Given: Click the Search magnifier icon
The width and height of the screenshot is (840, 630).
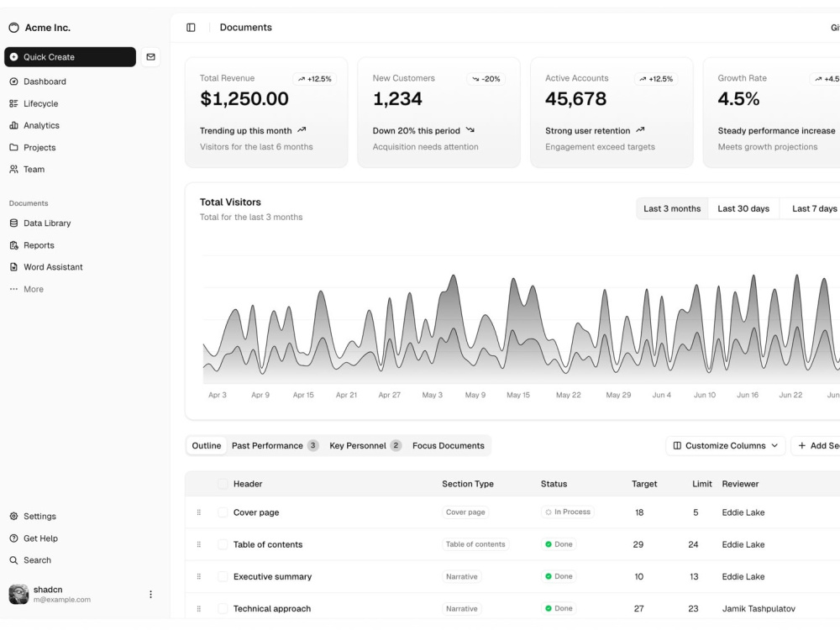Looking at the screenshot, I should [14, 560].
